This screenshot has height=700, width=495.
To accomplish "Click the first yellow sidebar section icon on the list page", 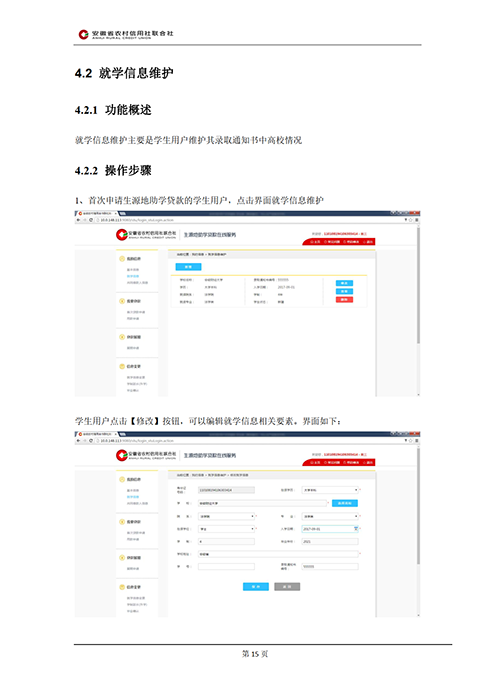I will point(122,258).
